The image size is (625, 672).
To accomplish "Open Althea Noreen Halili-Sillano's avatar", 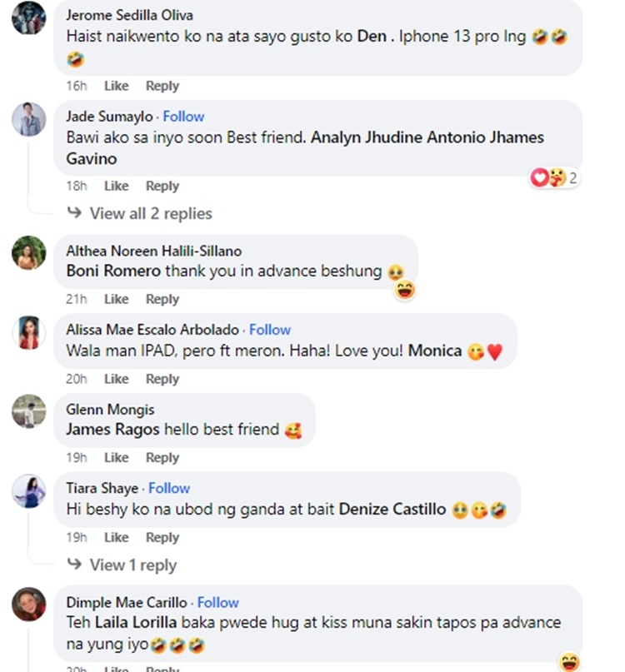I will tap(28, 252).
